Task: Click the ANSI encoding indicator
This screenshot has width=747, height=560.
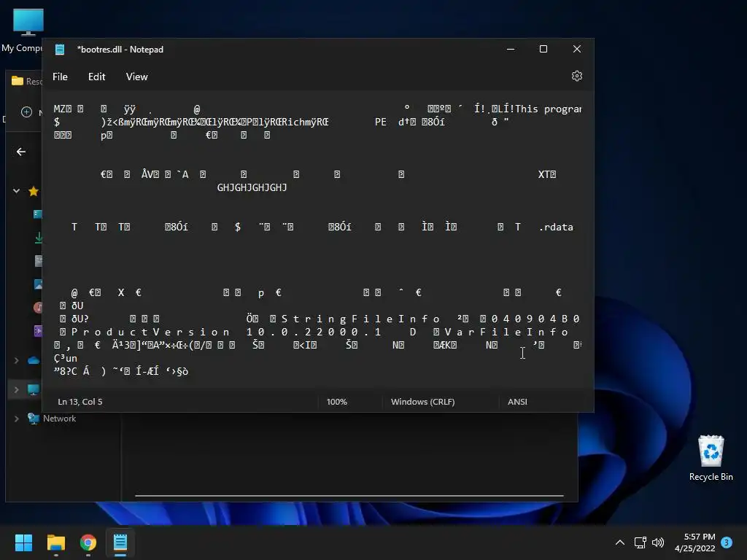Action: click(517, 402)
